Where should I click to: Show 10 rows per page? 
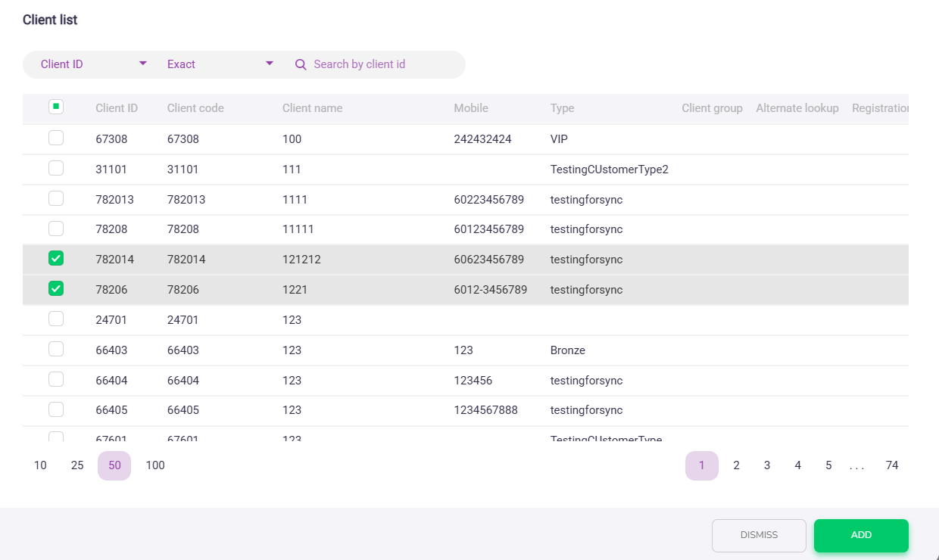click(x=40, y=465)
